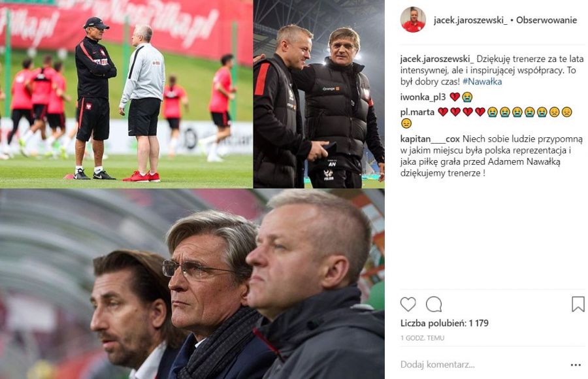This screenshot has height=379, width=588.
Task: Select the training pitch photo with coaches
Action: (126, 94)
